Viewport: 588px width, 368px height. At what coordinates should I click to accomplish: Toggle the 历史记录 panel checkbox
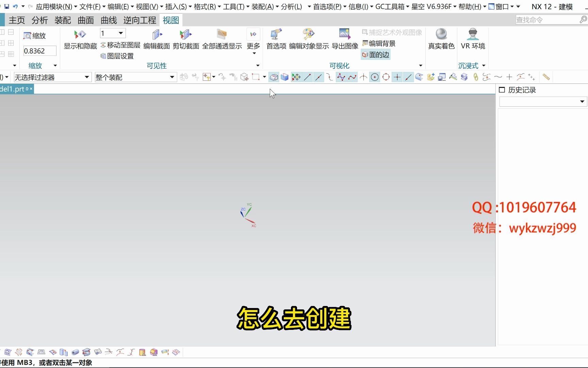(502, 90)
